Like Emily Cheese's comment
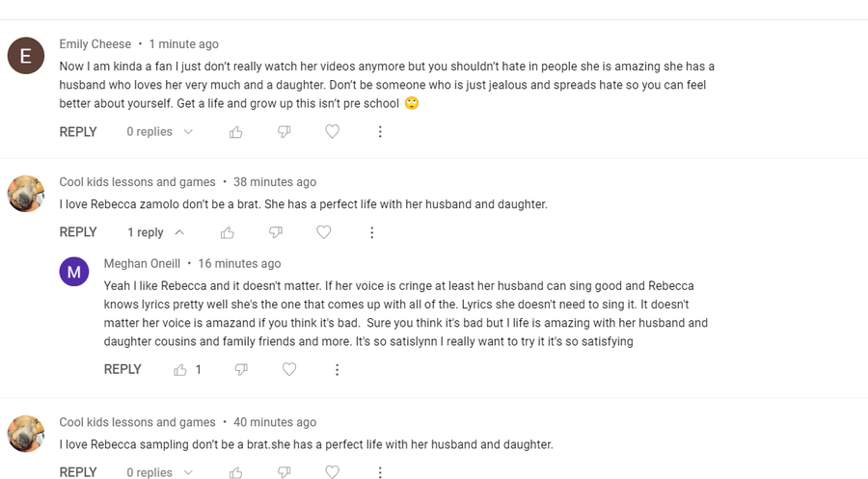 (236, 132)
